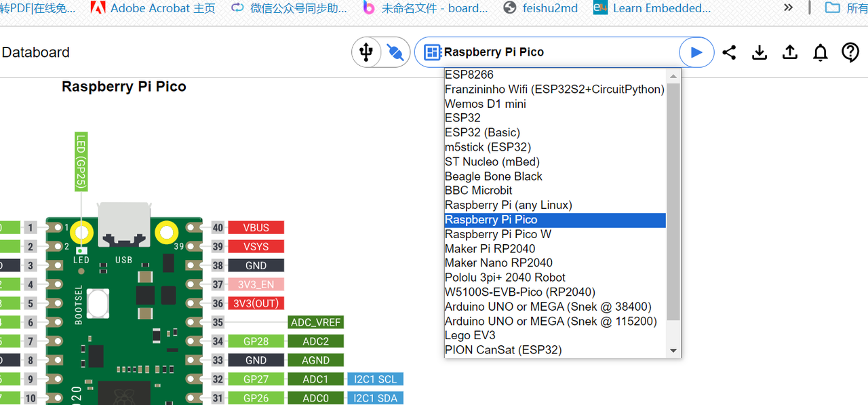Select Franzininho Wifi (ESP32S2+CircuitPython)

point(555,89)
